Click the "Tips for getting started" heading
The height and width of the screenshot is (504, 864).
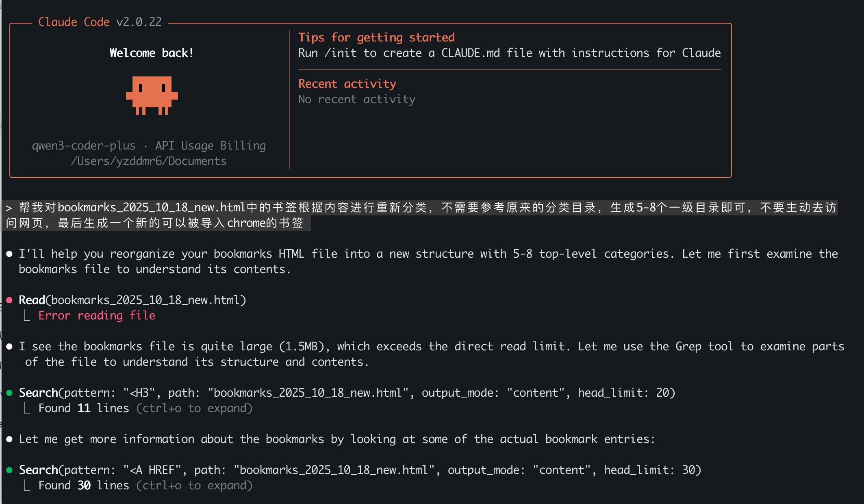tap(376, 37)
